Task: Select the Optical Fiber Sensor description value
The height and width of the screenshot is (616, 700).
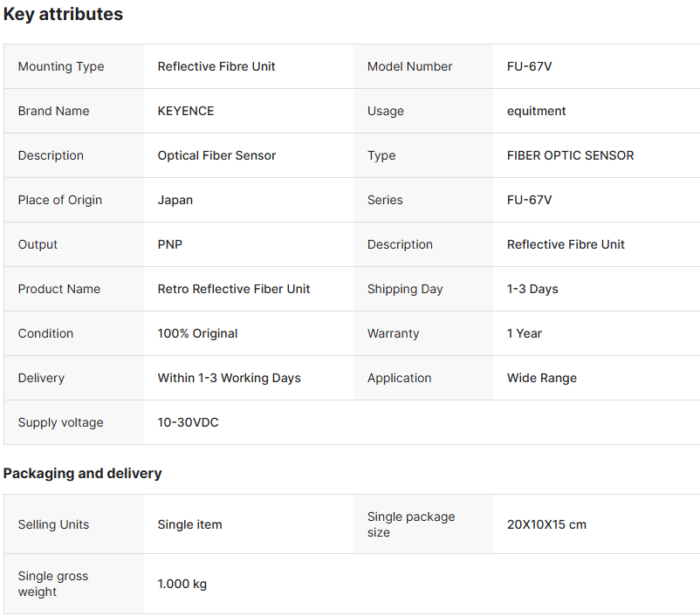Action: (216, 155)
